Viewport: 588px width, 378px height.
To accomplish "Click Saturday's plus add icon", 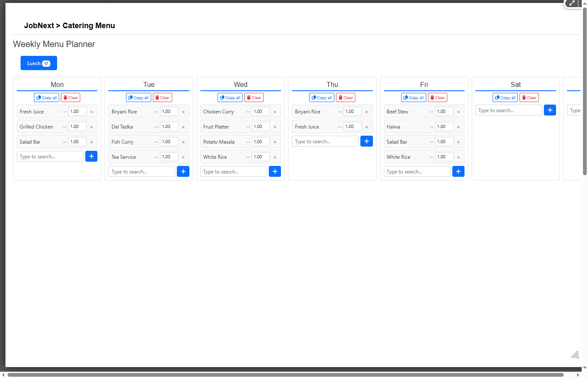I will (x=550, y=110).
